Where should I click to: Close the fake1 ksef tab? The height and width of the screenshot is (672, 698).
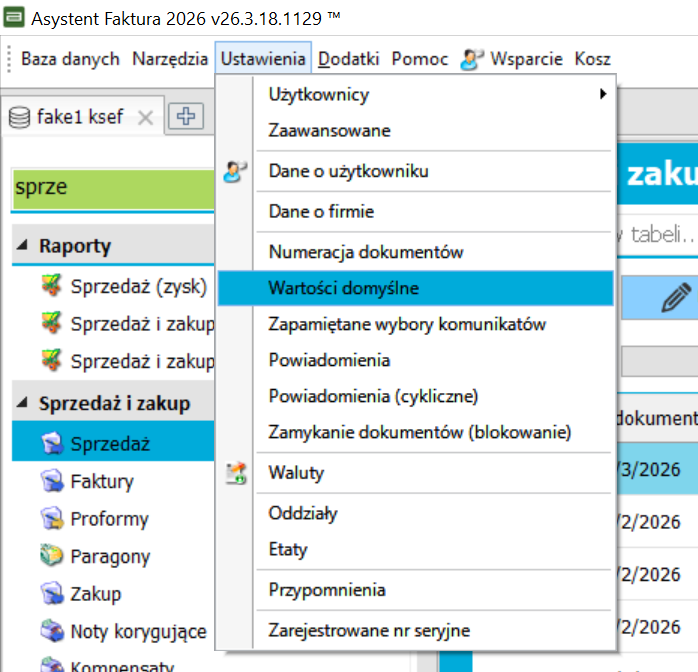[x=145, y=117]
